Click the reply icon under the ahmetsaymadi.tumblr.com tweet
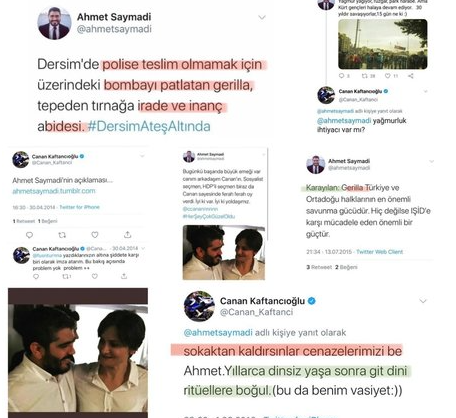The width and height of the screenshot is (456, 418). pyautogui.click(x=29, y=235)
